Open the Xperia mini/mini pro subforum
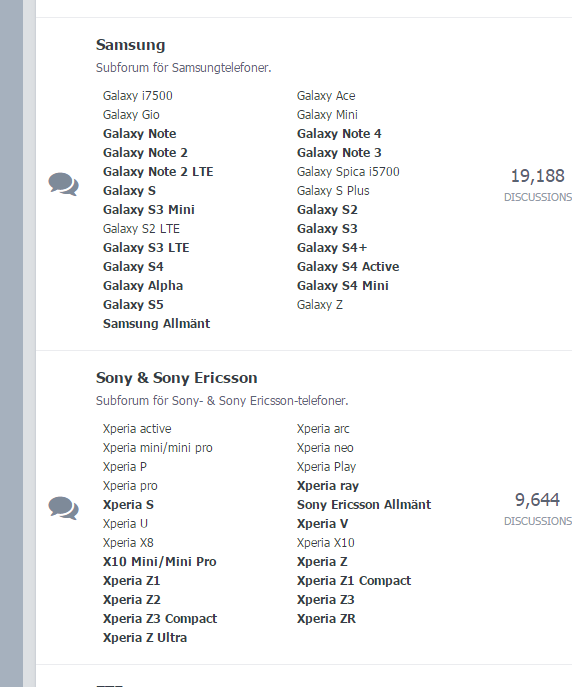Image resolution: width=572 pixels, height=687 pixels. (158, 448)
